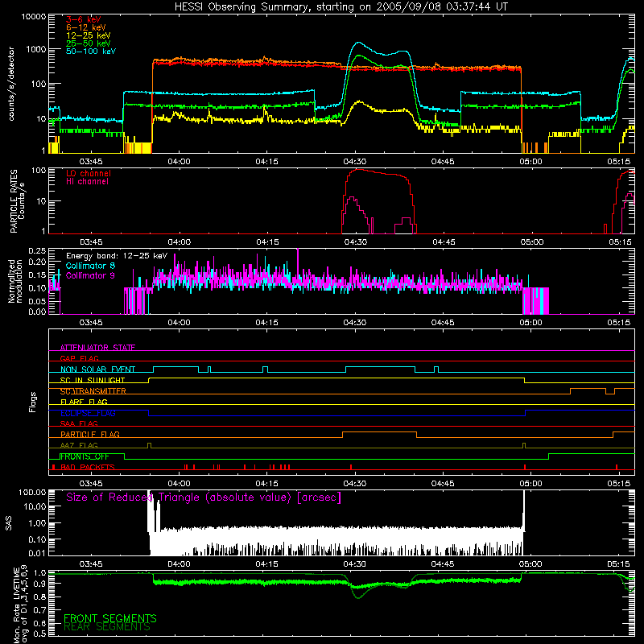The image size is (644, 644).
Task: Click the '03:45' time label under the count-rate plot
Action: pyautogui.click(x=91, y=162)
